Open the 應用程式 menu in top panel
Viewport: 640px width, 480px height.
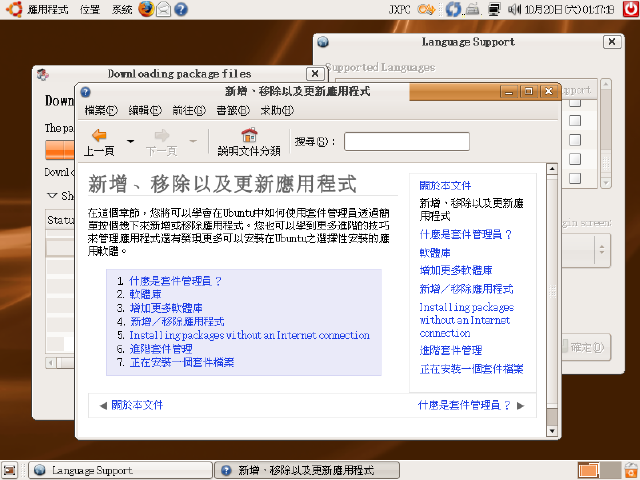tap(47, 9)
